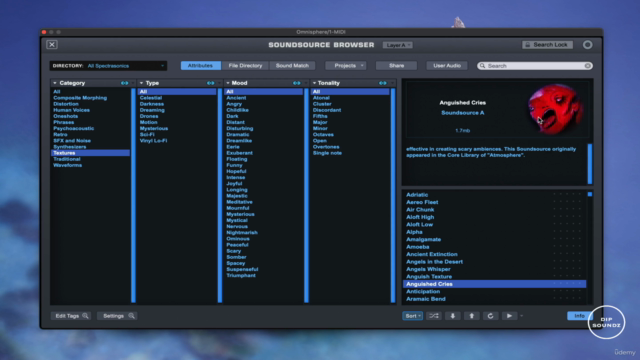Viewport: 640px width, 360px height.
Task: Click the User Audio button
Action: tap(447, 65)
